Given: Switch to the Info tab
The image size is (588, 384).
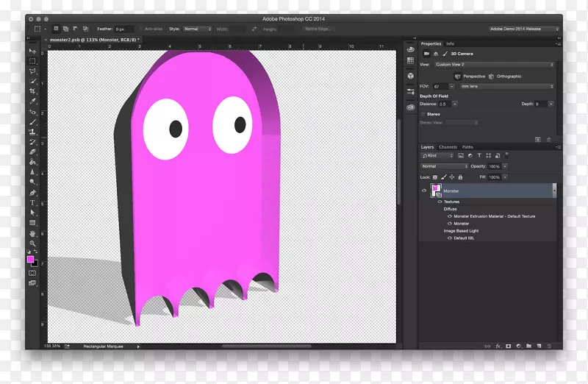Looking at the screenshot, I should click(x=450, y=44).
